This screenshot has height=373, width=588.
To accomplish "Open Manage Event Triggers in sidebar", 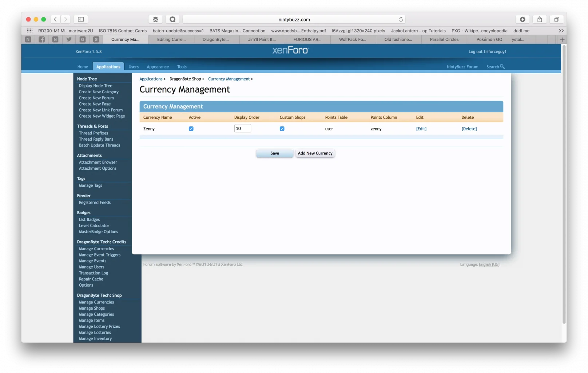I will point(100,255).
